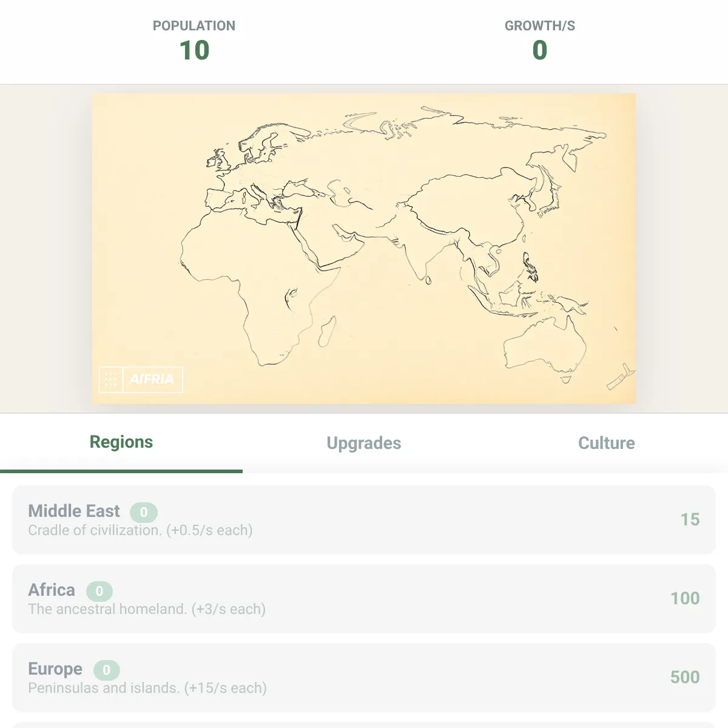
Task: Click the AIFRIA watermark label
Action: (x=152, y=380)
